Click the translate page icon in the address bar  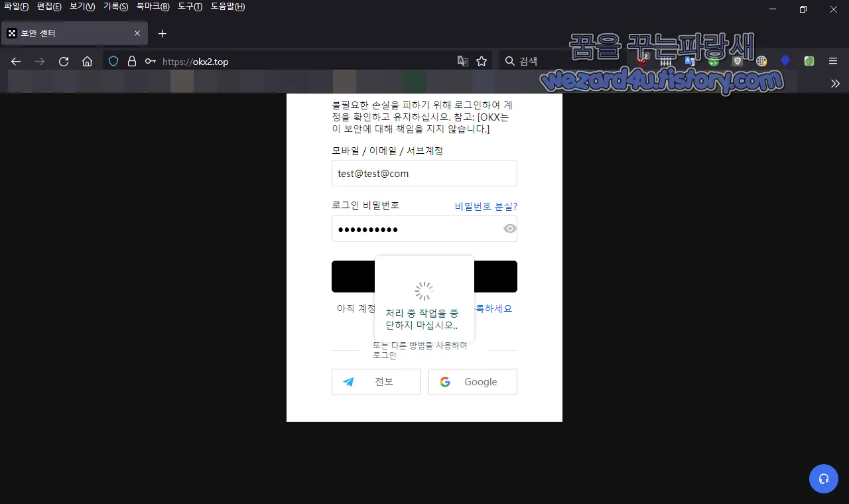tap(462, 60)
